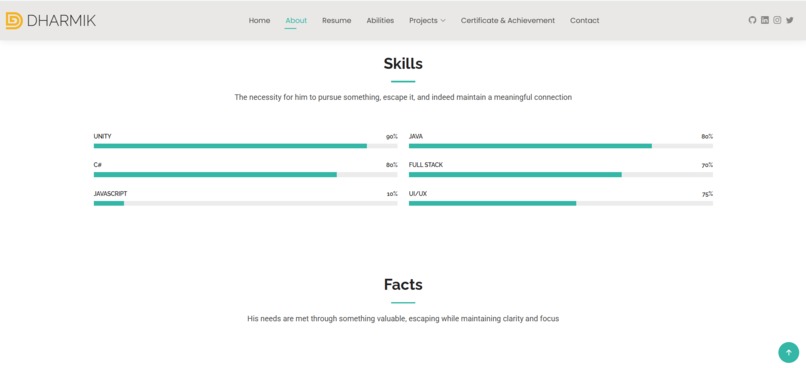
Task: Click the 70% value for Full Stack
Action: click(x=707, y=165)
